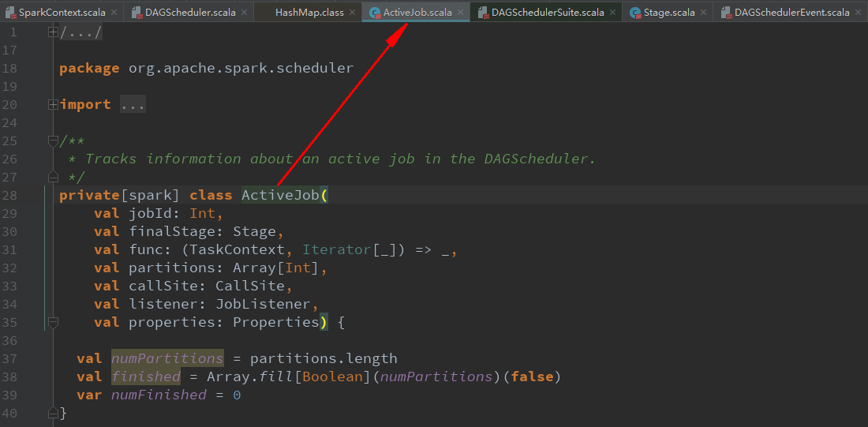Click 'numPartitions' declaration on line 37

click(167, 358)
